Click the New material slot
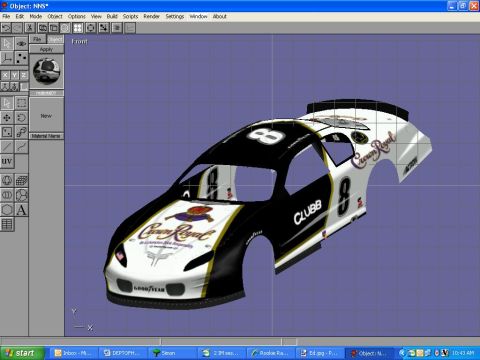This screenshot has width=480, height=360. pyautogui.click(x=46, y=116)
